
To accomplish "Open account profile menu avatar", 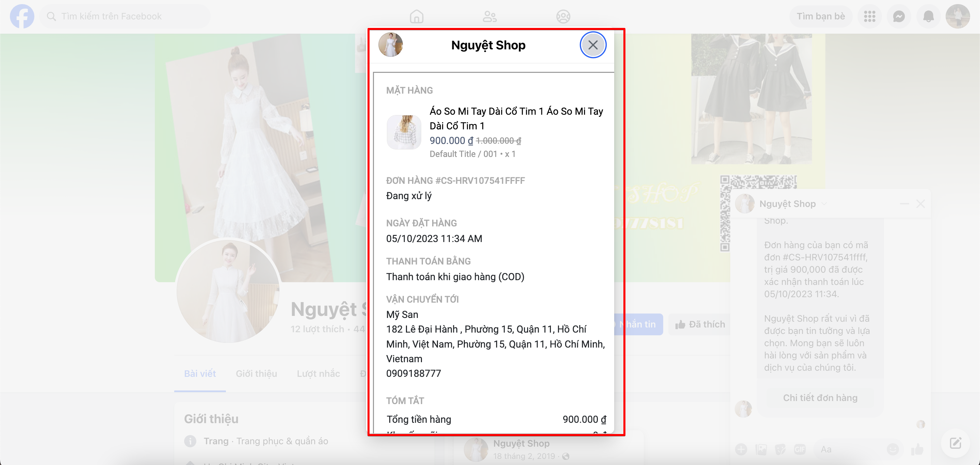I will point(958,16).
